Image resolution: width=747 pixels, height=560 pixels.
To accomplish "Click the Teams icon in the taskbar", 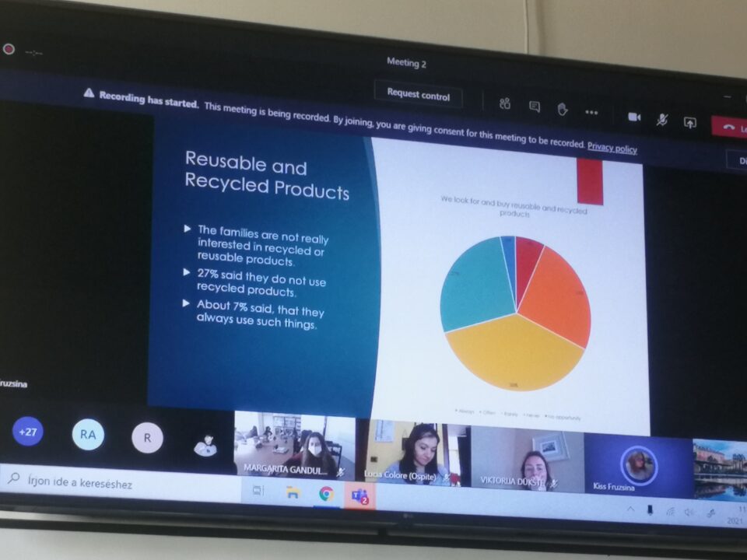I will pos(359,495).
